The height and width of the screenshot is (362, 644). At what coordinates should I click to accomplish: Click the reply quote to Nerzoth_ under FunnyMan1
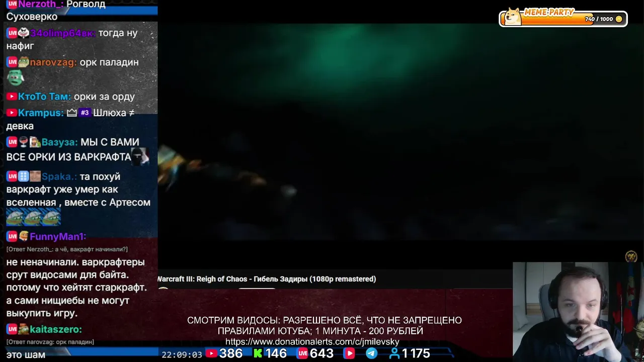tap(67, 249)
